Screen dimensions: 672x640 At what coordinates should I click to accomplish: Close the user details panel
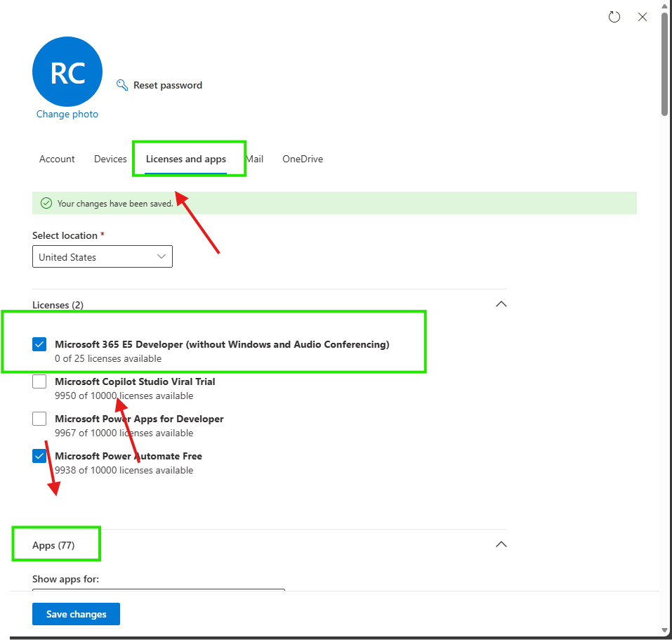point(642,17)
